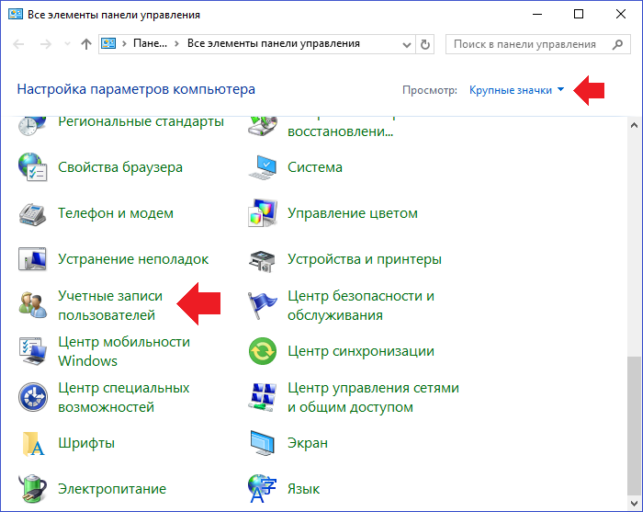Open the Язык link
This screenshot has width=643, height=512.
(303, 489)
